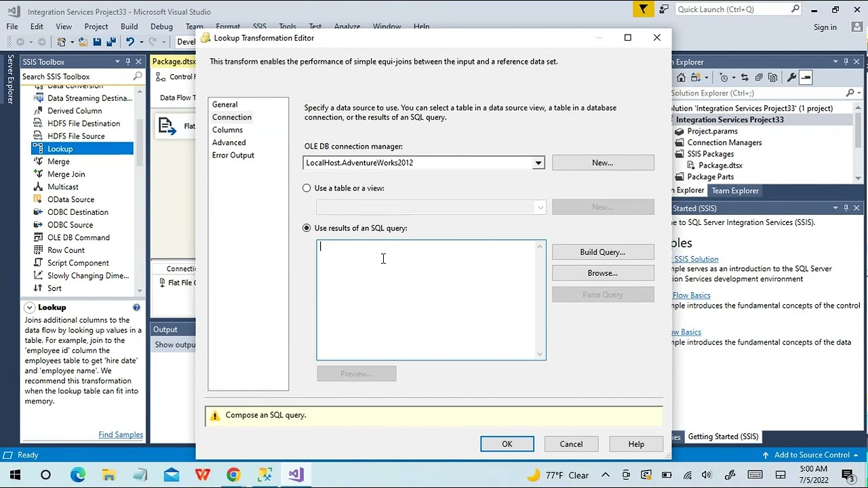Open Visual Studio from the taskbar

click(x=296, y=474)
